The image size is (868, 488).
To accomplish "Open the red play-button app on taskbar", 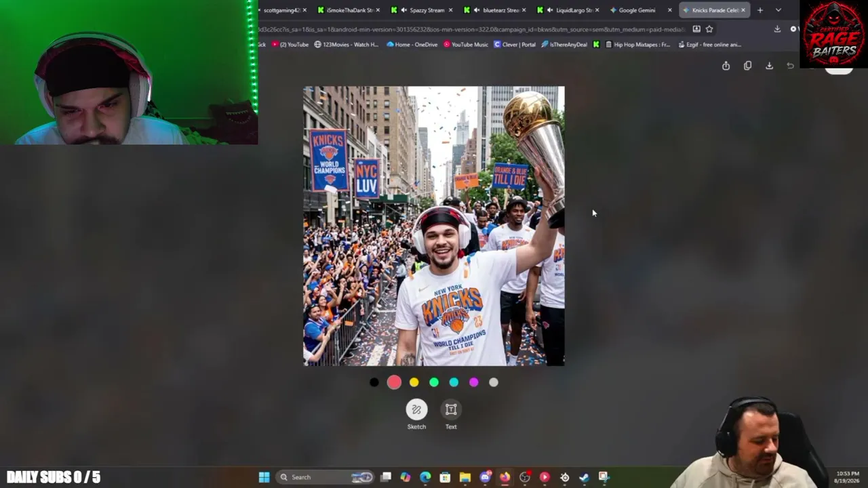I will pyautogui.click(x=545, y=477).
